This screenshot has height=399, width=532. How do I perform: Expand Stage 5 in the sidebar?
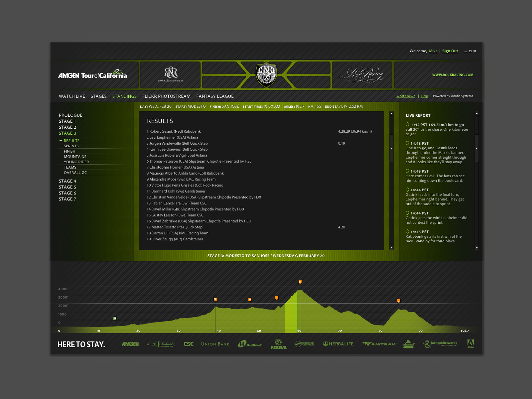coord(67,187)
